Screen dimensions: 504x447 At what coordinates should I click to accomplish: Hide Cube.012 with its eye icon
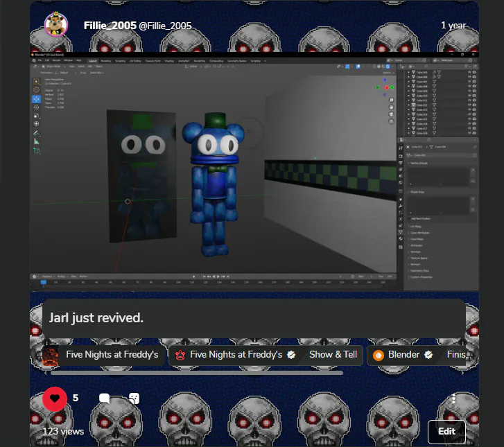(x=469, y=105)
